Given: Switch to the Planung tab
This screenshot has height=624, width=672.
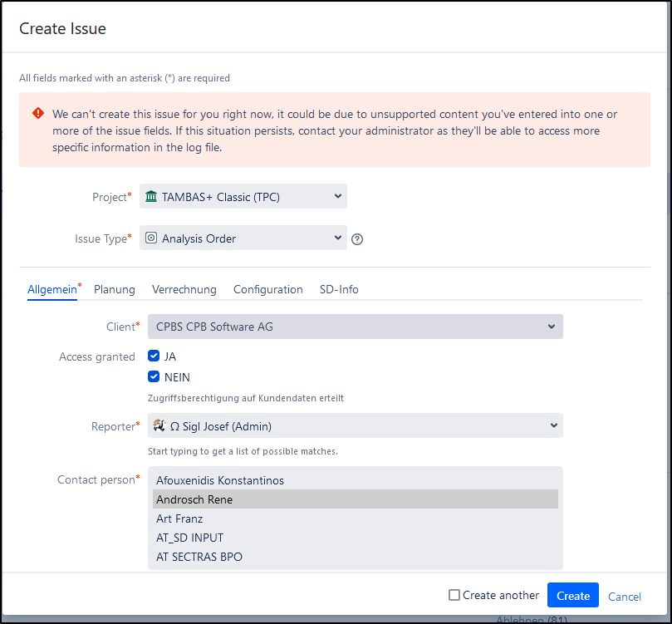Looking at the screenshot, I should coord(115,289).
